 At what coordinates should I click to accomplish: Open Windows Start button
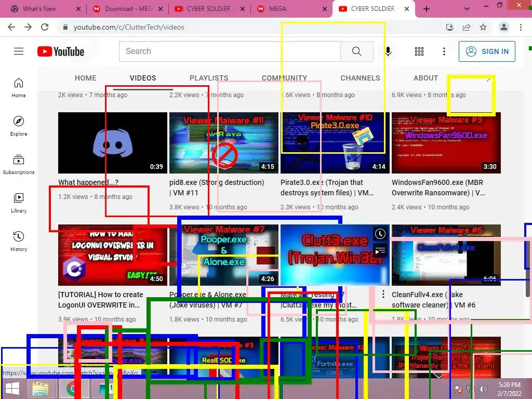click(12, 389)
